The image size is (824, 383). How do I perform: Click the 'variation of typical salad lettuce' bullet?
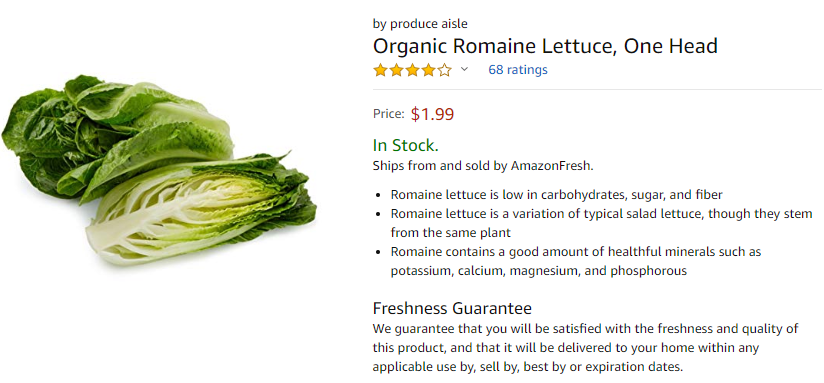pos(601,223)
